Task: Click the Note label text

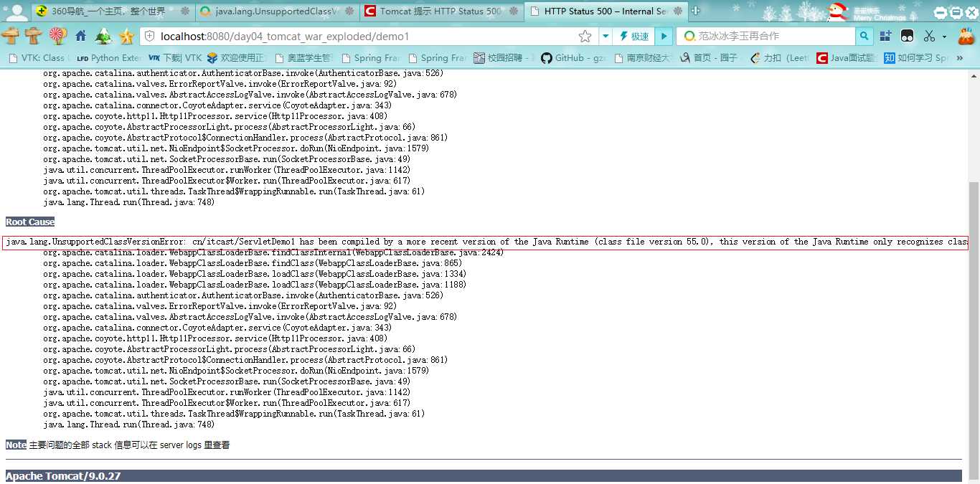Action: coord(16,445)
